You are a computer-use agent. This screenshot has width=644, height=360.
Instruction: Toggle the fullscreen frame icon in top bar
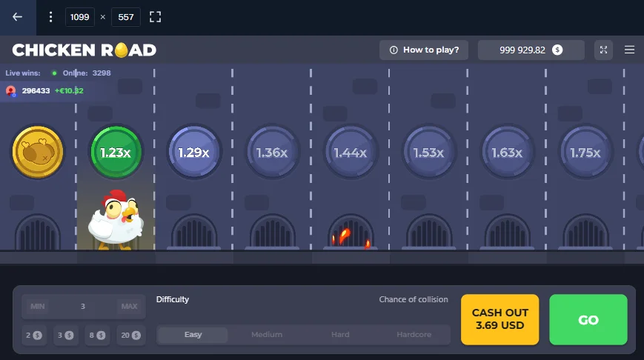155,17
